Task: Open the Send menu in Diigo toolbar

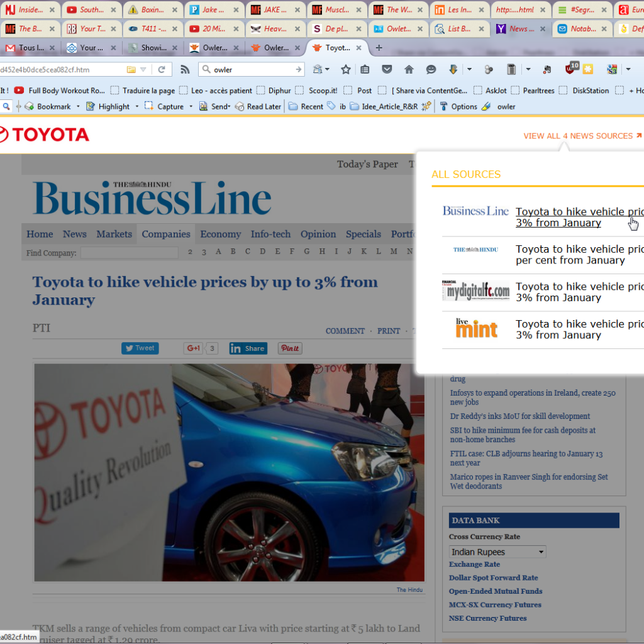Action: [x=215, y=106]
